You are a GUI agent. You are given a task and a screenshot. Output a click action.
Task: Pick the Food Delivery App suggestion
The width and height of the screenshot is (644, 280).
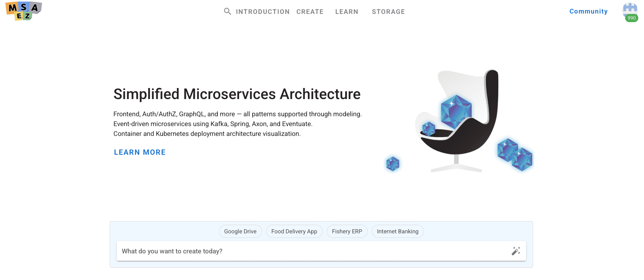294,231
